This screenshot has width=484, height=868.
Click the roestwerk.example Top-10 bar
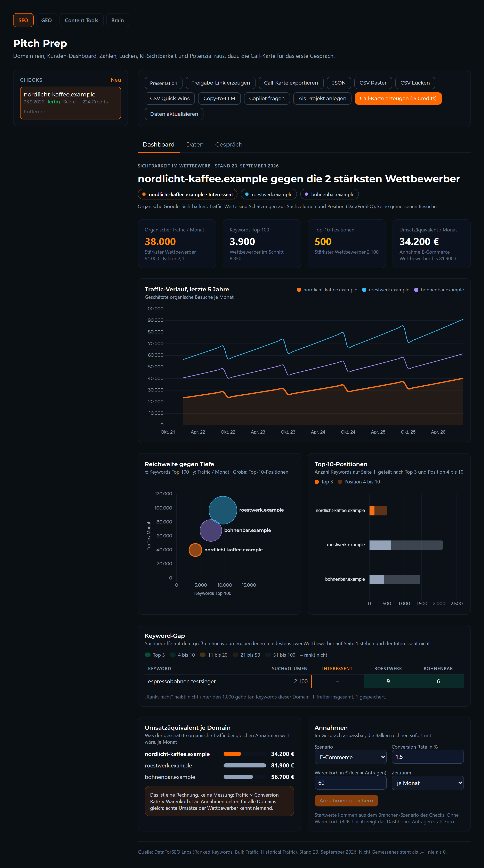point(406,545)
